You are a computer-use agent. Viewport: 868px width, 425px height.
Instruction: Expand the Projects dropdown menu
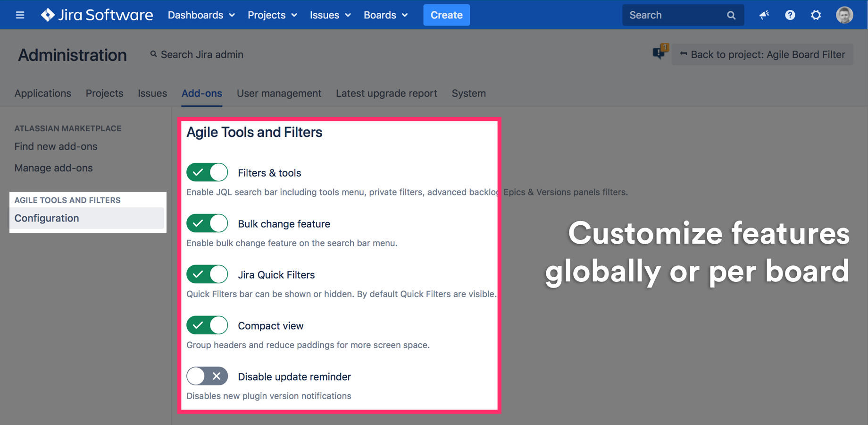272,15
